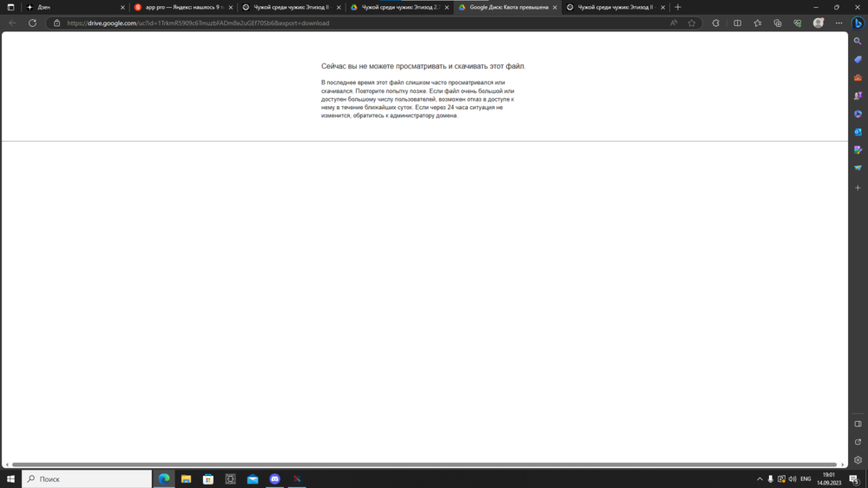Image resolution: width=868 pixels, height=488 pixels.
Task: Click the horizontal scrollbar right arrow
Action: 843,465
